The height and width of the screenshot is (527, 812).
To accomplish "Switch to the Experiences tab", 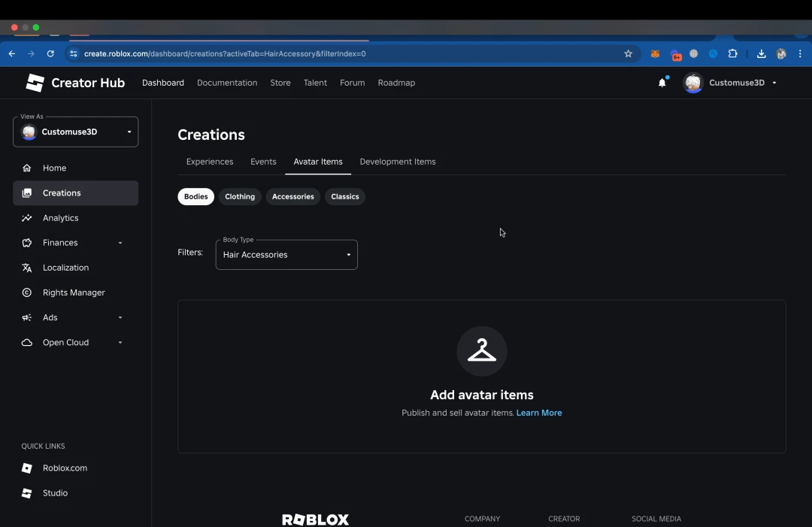I will pyautogui.click(x=210, y=162).
